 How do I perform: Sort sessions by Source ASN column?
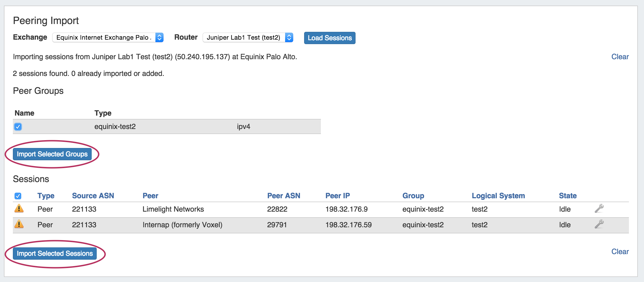93,196
